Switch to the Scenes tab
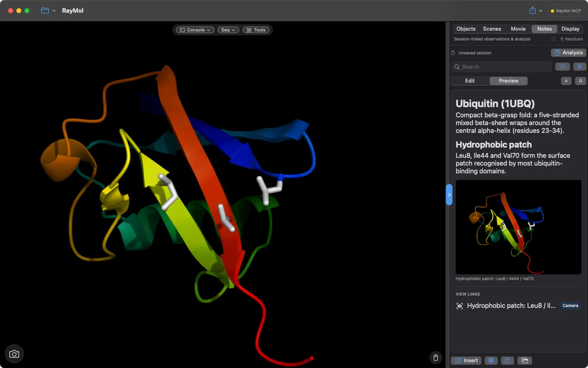Viewport: 588px width, 368px height. (492, 29)
